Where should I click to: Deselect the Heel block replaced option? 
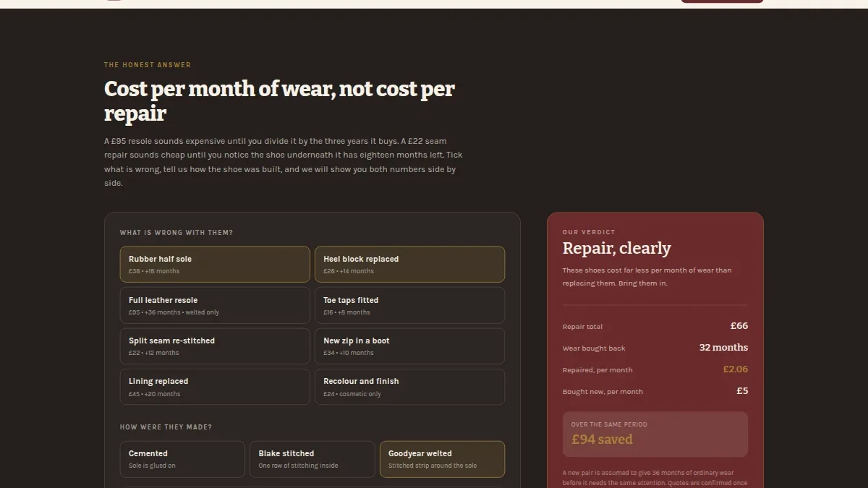click(x=409, y=265)
